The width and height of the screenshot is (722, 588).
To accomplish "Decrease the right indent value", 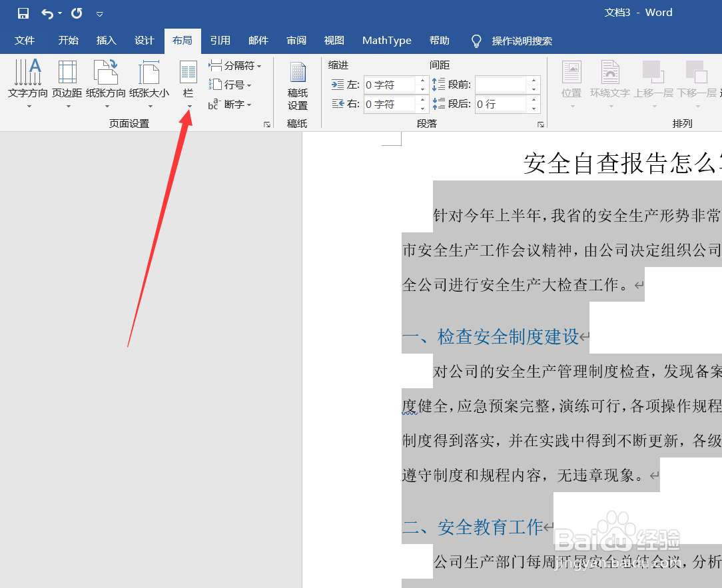I will point(422,109).
